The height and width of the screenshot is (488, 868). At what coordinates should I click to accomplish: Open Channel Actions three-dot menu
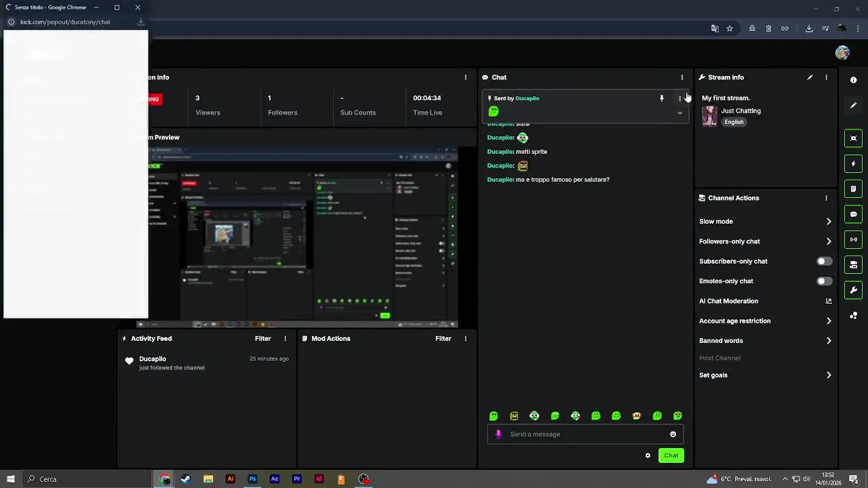tap(826, 198)
